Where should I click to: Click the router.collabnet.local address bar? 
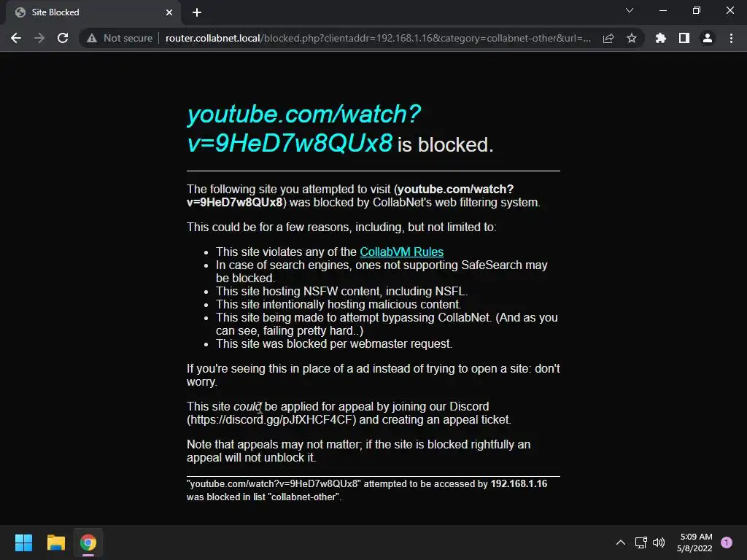[378, 38]
